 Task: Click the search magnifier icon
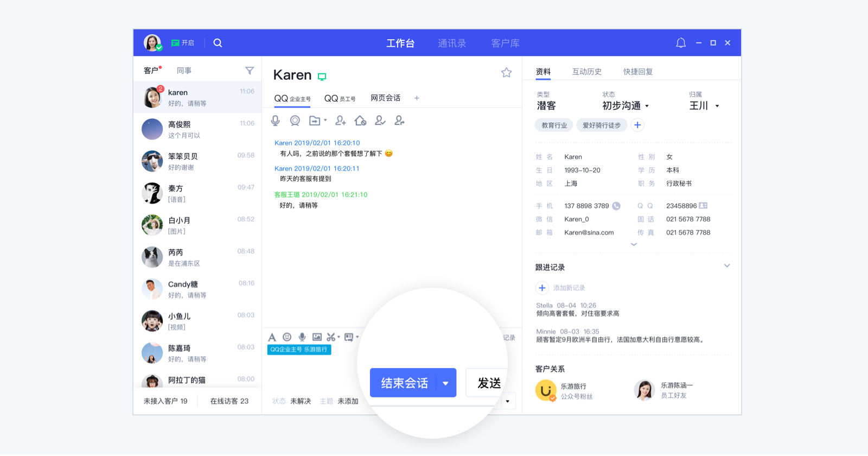tap(218, 43)
